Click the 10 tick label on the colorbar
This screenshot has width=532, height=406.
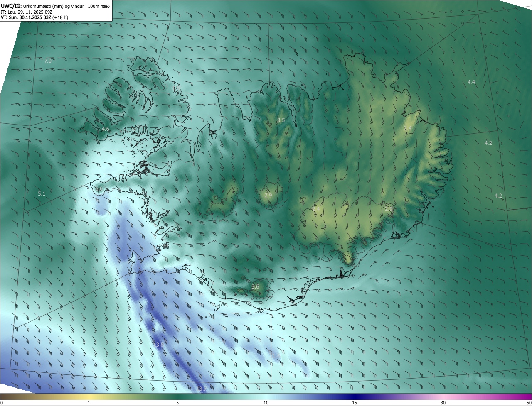click(x=266, y=403)
